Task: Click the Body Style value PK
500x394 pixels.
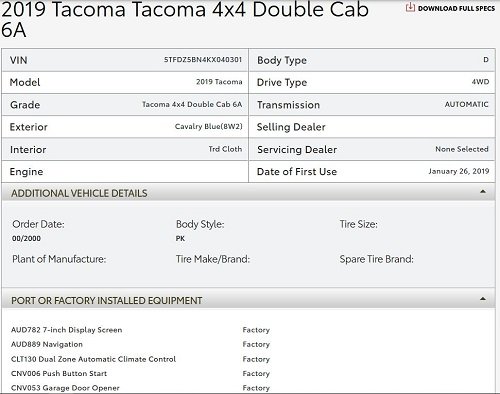Action: [x=180, y=239]
